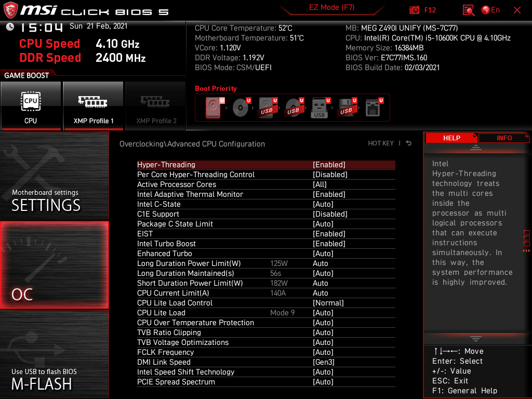Take a screenshot with the F12 camera icon
The width and height of the screenshot is (532, 399).
pyautogui.click(x=414, y=10)
